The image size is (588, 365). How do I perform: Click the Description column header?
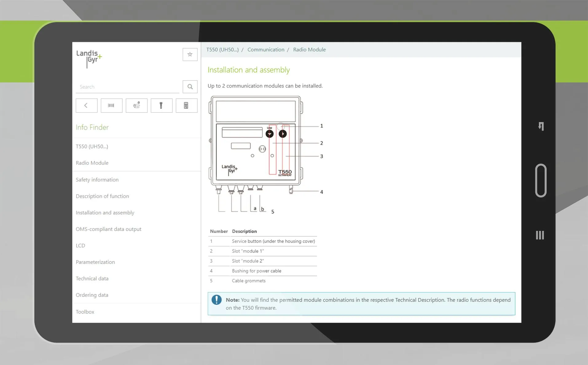coord(244,231)
